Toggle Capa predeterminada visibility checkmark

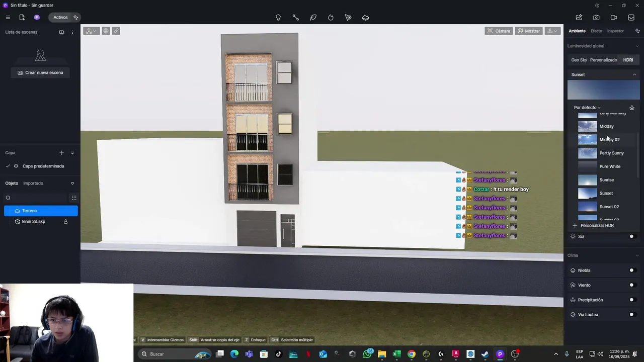[8, 166]
